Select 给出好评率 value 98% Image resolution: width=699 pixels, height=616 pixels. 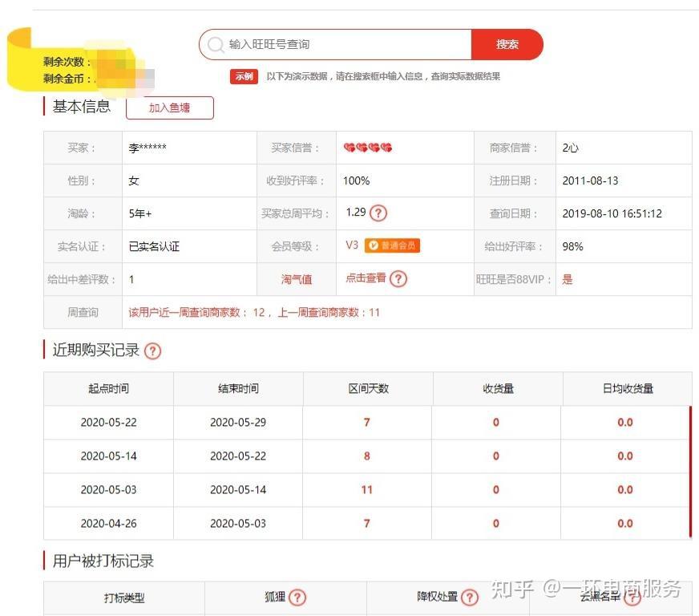(x=573, y=246)
